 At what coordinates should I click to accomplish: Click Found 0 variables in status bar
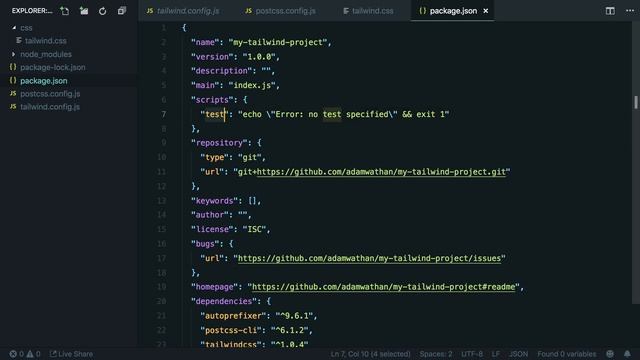(x=567, y=354)
